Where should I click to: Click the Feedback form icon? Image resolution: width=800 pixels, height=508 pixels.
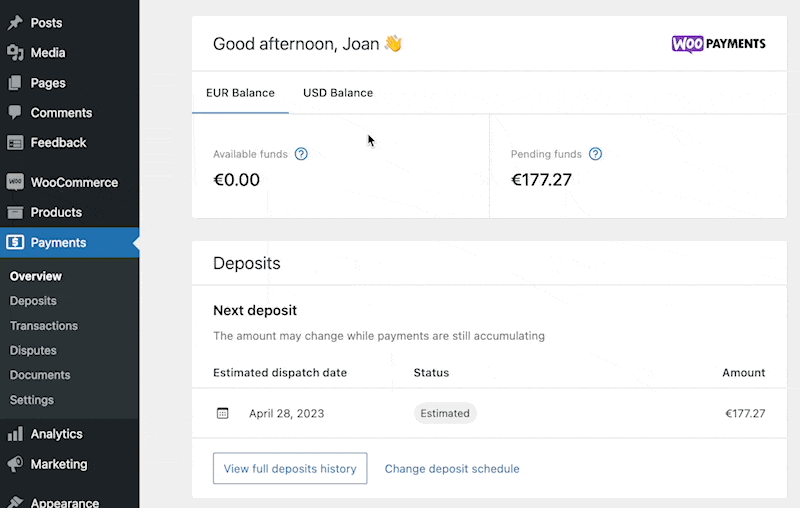tap(15, 143)
